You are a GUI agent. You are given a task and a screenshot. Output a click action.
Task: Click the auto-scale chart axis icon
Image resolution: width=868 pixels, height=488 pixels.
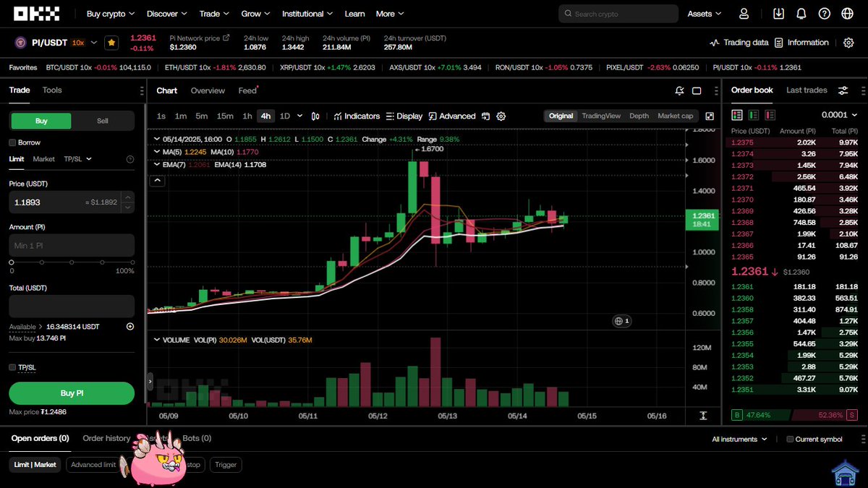click(703, 416)
